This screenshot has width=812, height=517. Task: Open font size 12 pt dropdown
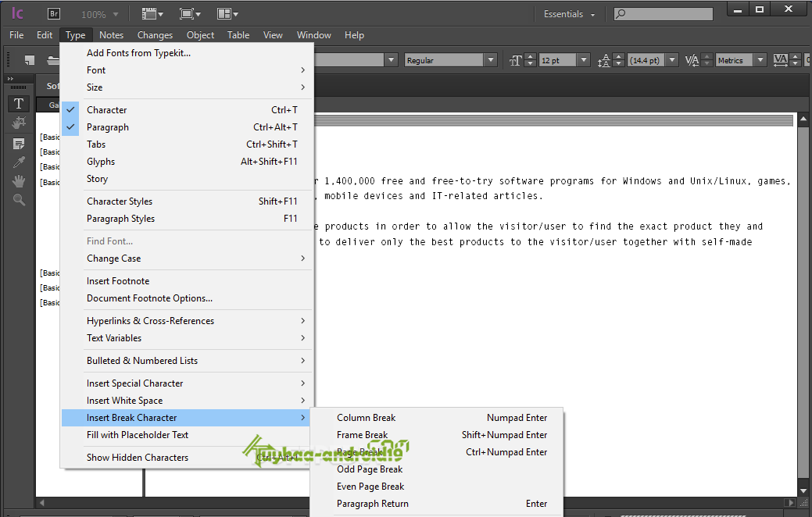584,61
